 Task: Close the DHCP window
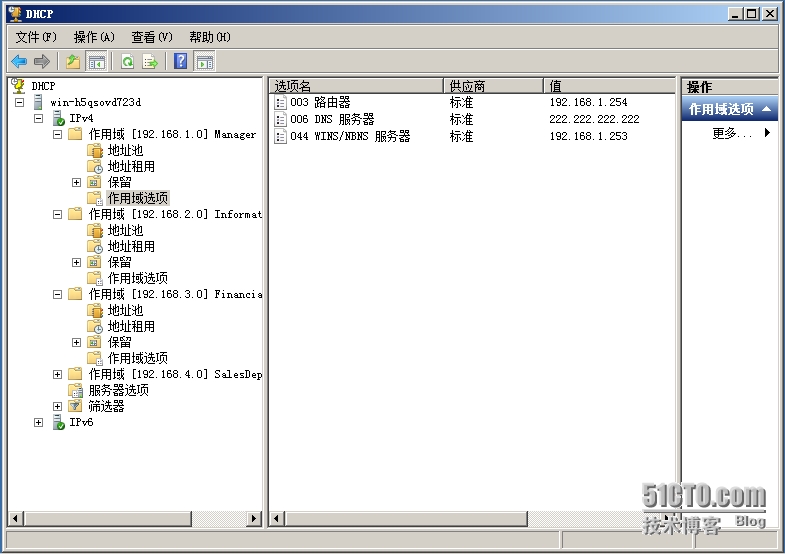(769, 14)
